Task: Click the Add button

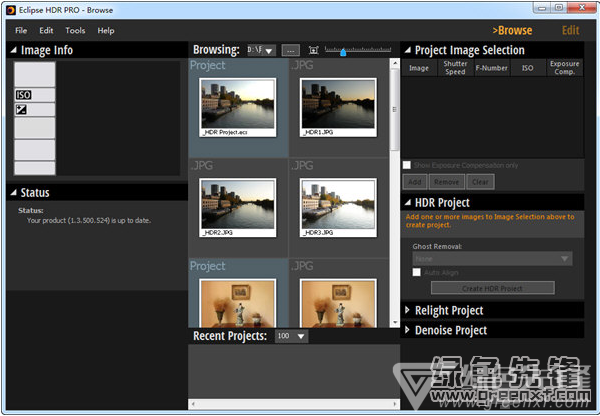Action: [415, 182]
